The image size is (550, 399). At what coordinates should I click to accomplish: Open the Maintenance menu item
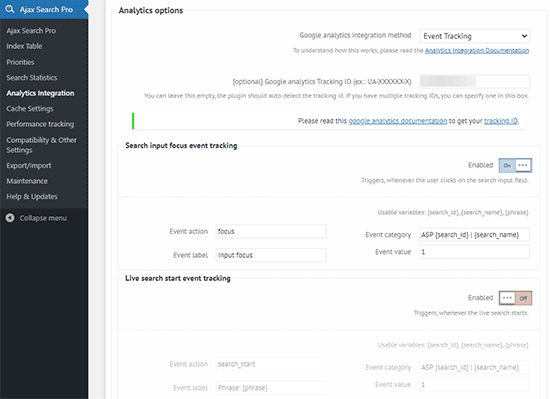tap(27, 181)
